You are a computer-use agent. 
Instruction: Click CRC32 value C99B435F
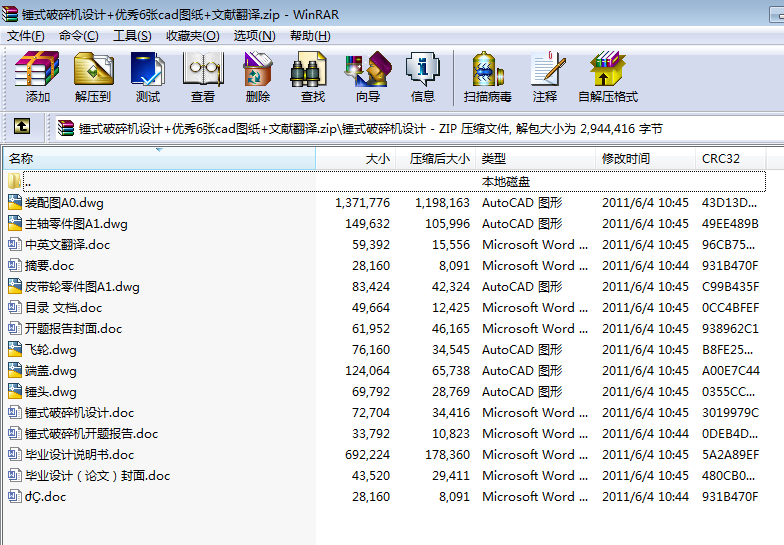click(730, 286)
